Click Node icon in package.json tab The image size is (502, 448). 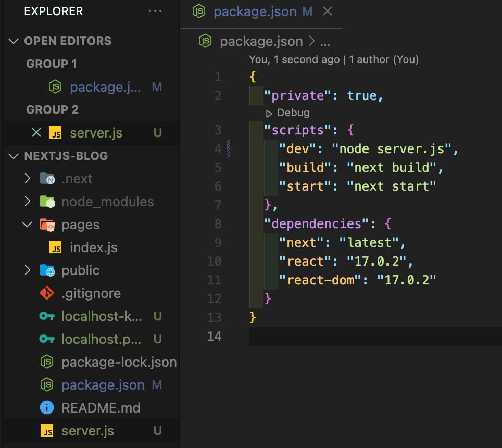[x=199, y=11]
